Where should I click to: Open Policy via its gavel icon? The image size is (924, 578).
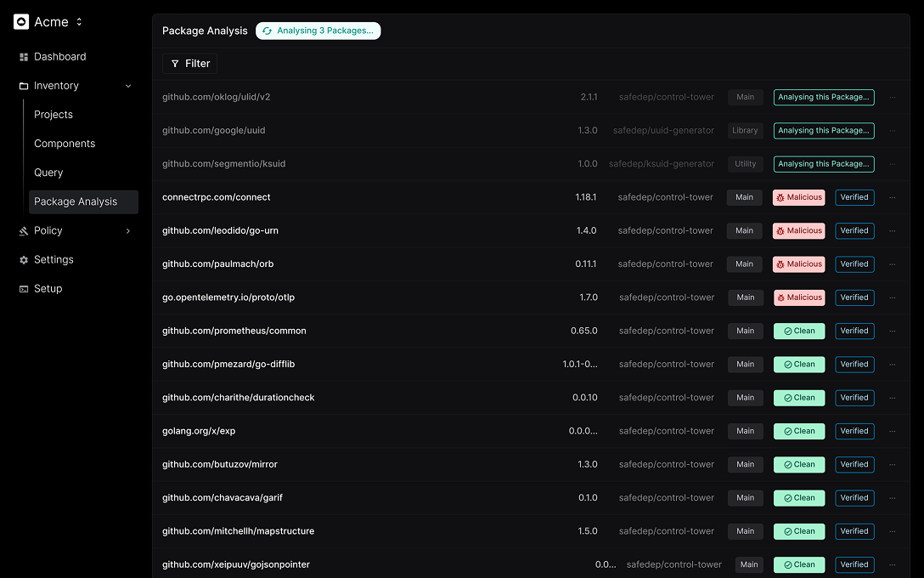[22, 230]
